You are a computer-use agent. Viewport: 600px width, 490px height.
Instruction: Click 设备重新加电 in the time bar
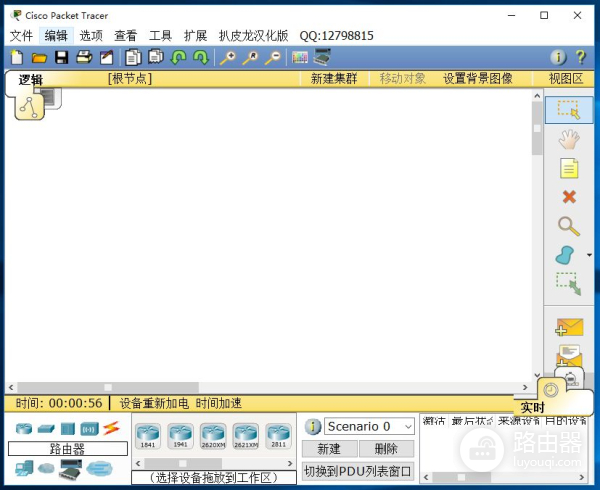coord(154,403)
